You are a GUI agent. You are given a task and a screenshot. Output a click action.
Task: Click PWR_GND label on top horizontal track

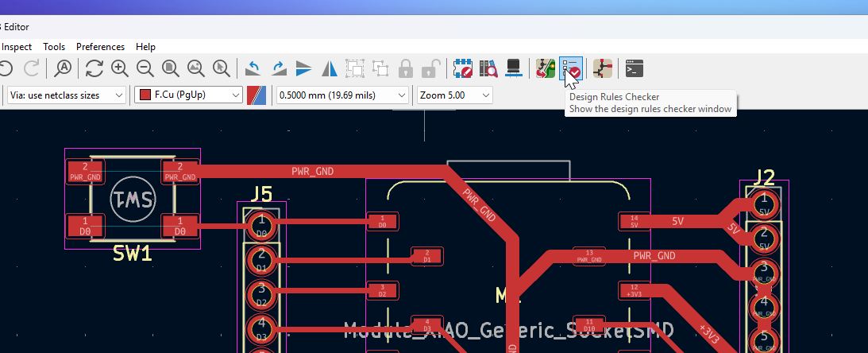(313, 171)
